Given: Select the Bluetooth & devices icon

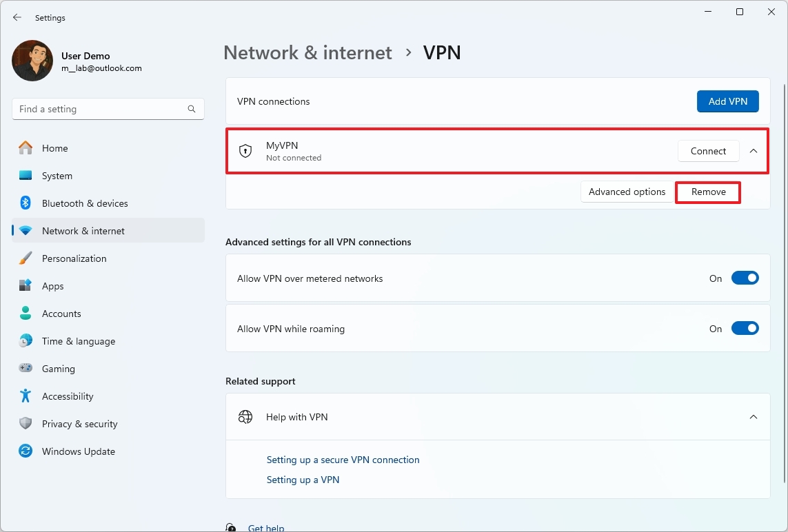Looking at the screenshot, I should coord(26,203).
